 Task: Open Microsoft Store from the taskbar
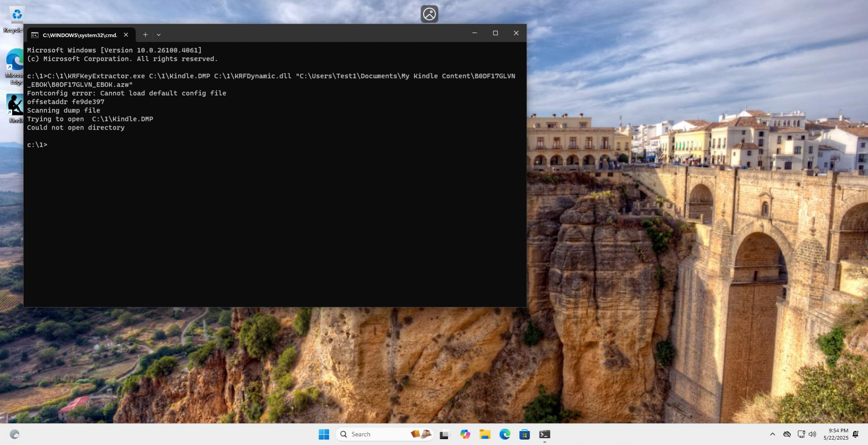pos(525,435)
